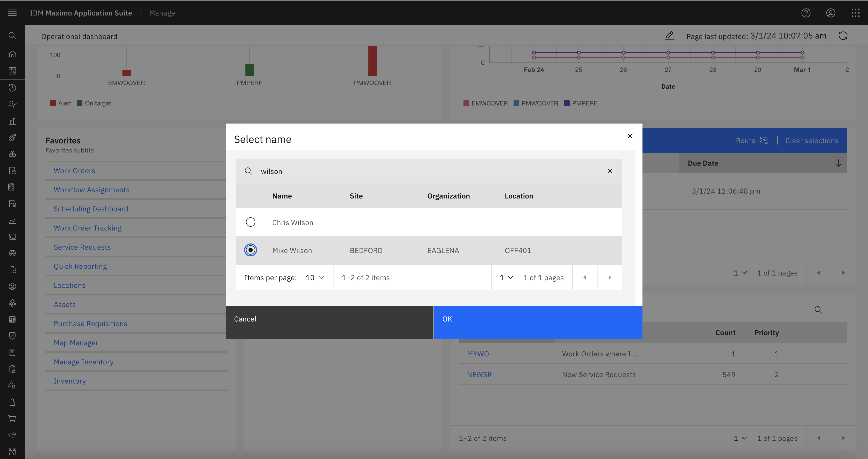Select the Mike Wilson radio button
The height and width of the screenshot is (459, 868).
[x=250, y=250]
